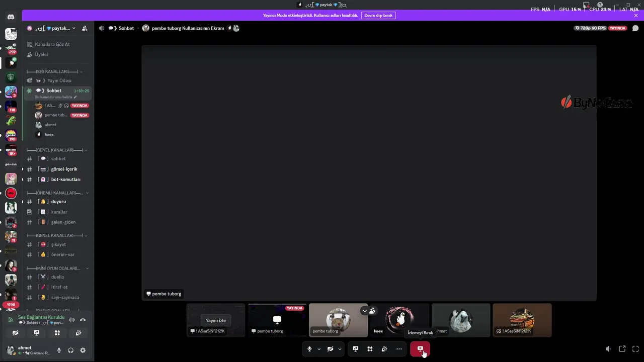Collapse the MİNİ OYUN ODALARI category
Screen dimensions: 644x362
tap(57, 268)
